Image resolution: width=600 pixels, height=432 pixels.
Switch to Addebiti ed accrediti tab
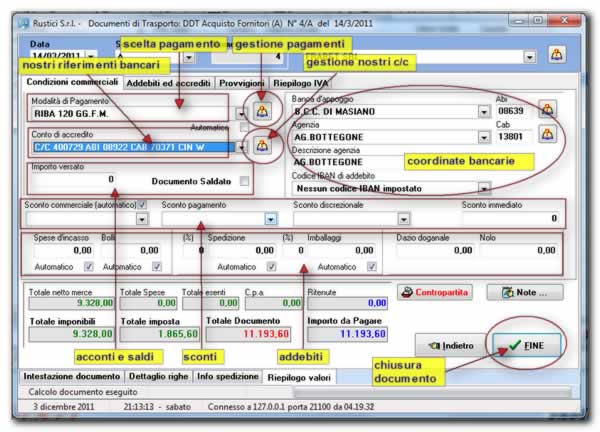(x=168, y=81)
